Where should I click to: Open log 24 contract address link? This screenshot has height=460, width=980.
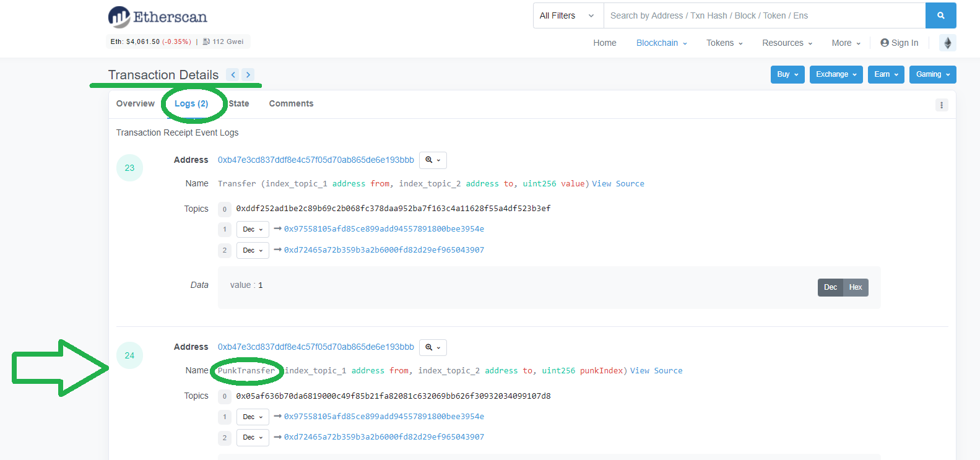pyautogui.click(x=316, y=347)
